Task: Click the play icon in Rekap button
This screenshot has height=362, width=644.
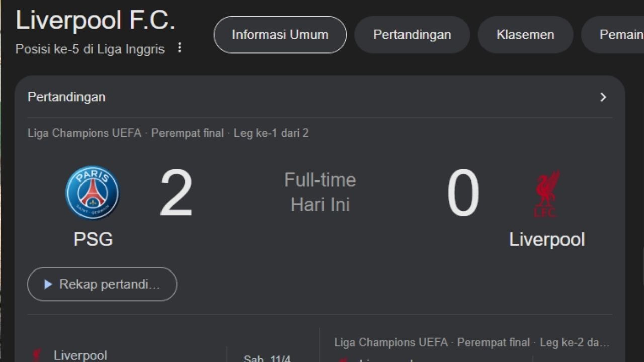Action: click(x=48, y=284)
